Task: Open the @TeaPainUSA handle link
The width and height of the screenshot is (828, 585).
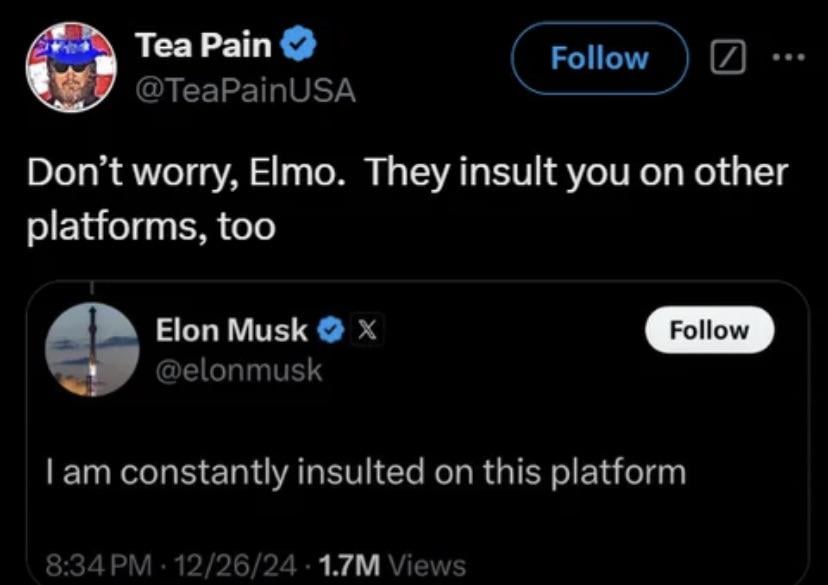Action: coord(245,90)
